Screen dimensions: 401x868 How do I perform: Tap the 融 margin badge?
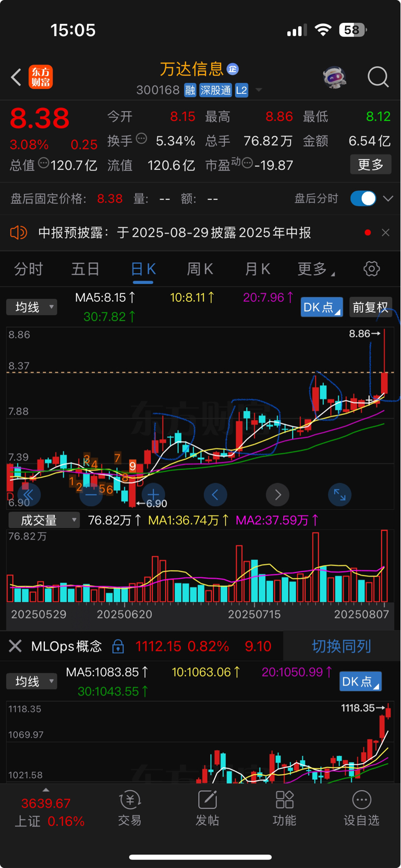[x=190, y=90]
